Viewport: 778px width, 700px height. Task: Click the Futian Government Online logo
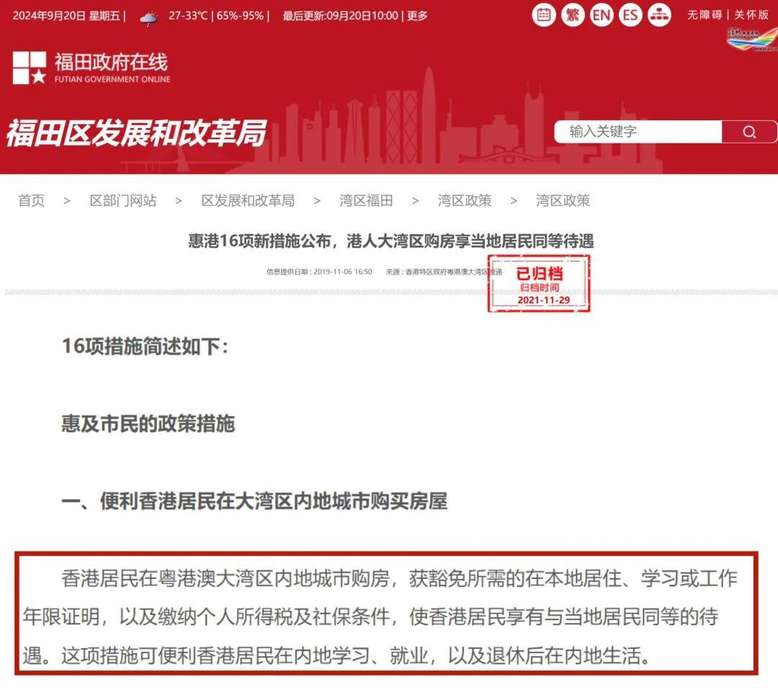(91, 68)
